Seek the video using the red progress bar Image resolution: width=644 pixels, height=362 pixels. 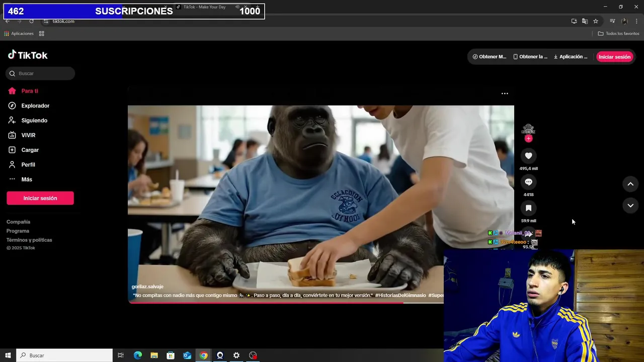click(x=285, y=302)
